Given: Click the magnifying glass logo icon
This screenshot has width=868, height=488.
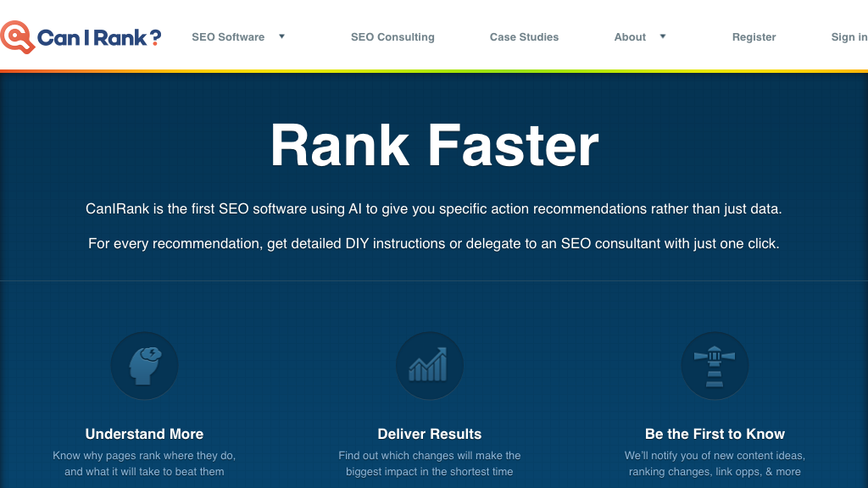Looking at the screenshot, I should click(16, 36).
